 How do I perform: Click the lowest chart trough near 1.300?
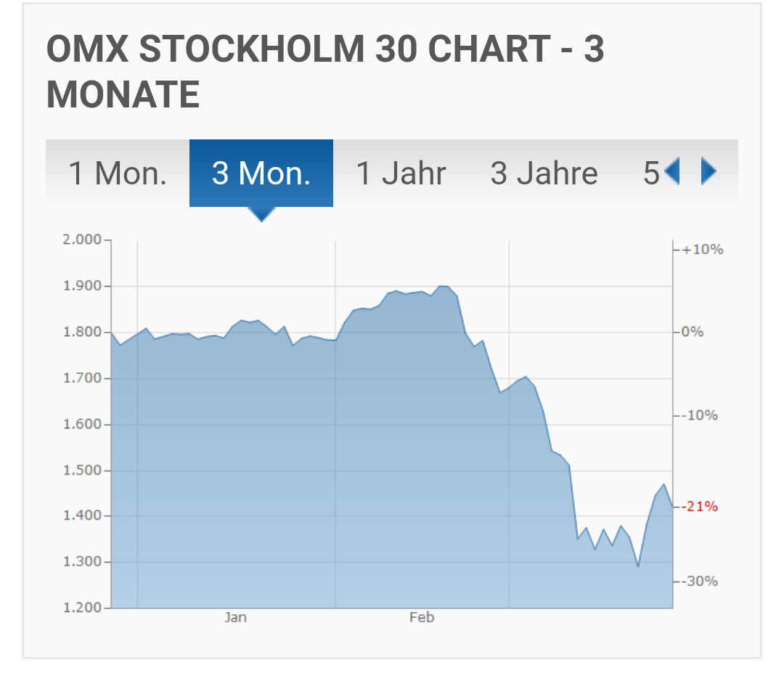tap(638, 566)
